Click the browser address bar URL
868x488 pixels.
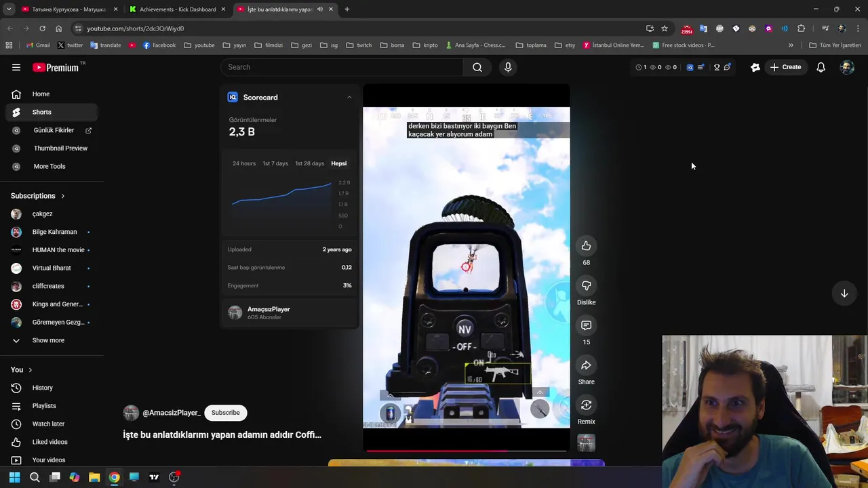(x=135, y=28)
